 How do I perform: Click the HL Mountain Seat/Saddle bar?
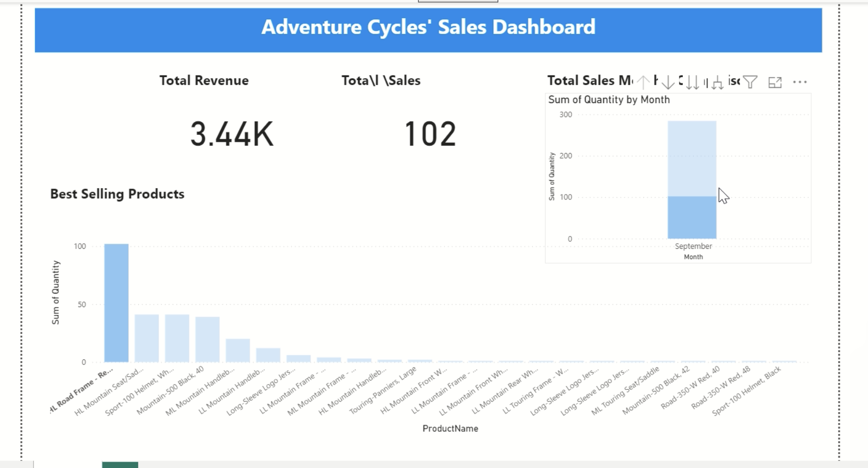point(147,338)
